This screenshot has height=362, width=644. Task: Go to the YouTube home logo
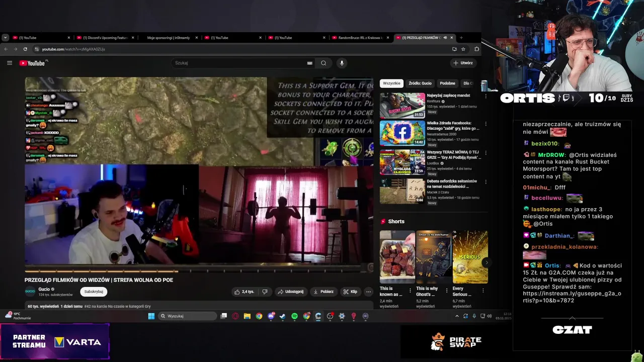click(32, 63)
